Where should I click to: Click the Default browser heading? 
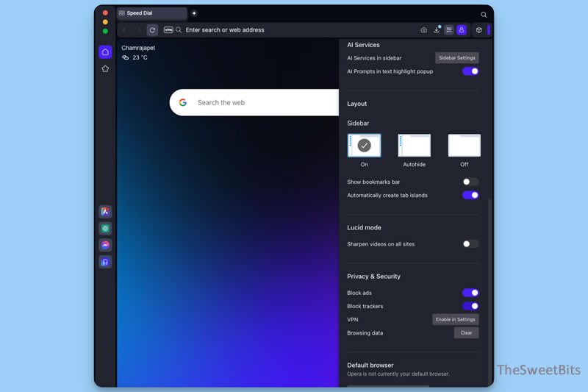[370, 365]
